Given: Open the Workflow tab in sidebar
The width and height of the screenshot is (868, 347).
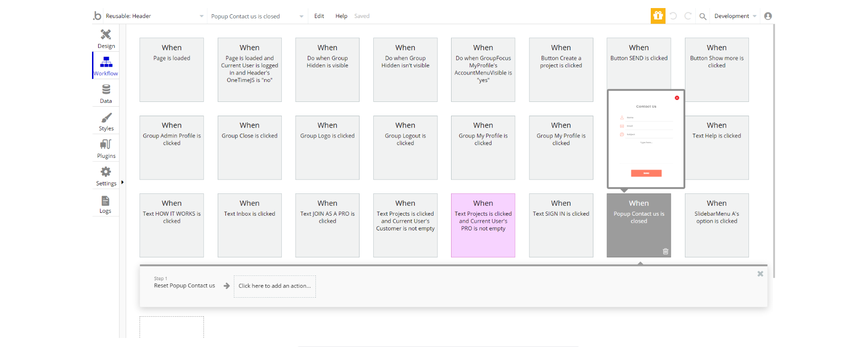Looking at the screenshot, I should 106,65.
